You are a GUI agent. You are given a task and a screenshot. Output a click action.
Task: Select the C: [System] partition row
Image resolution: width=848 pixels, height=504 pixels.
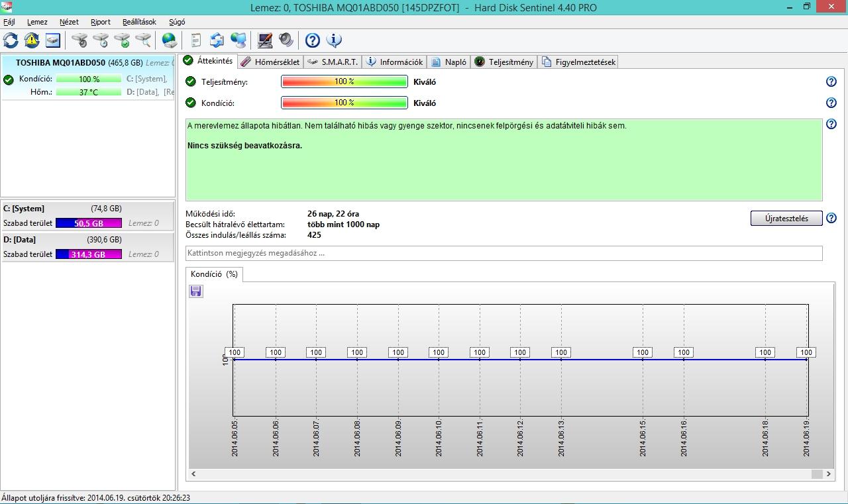click(x=88, y=215)
